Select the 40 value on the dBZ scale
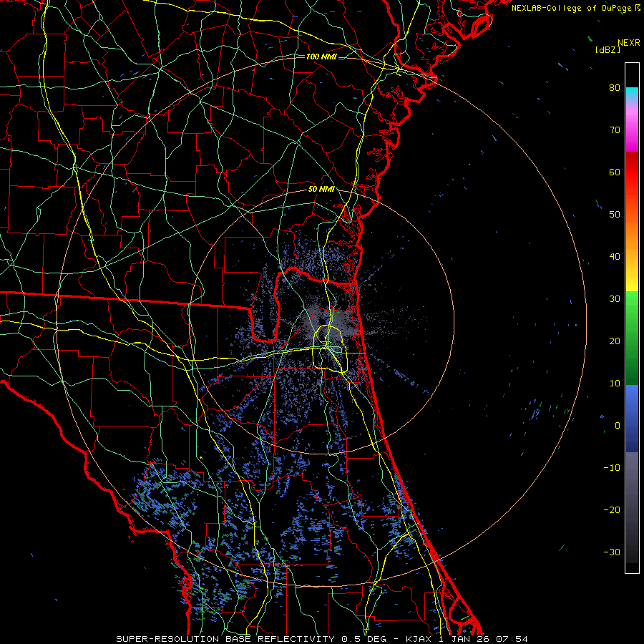This screenshot has height=644, width=644. click(615, 257)
